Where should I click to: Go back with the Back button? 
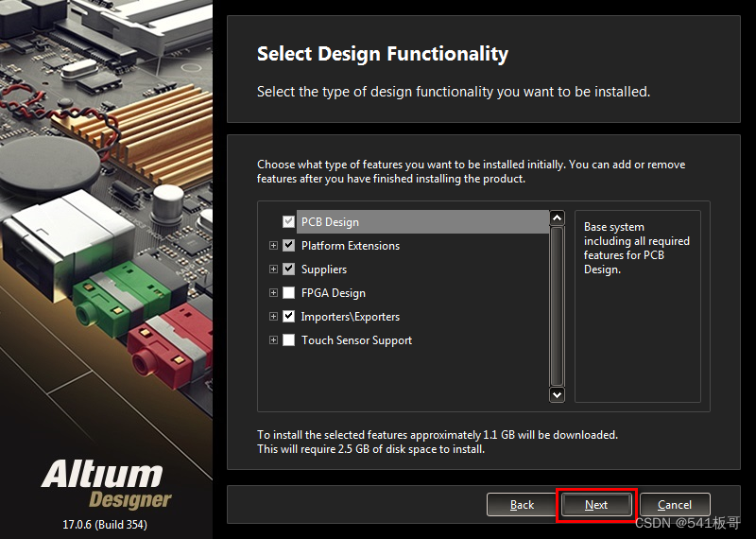coord(522,505)
